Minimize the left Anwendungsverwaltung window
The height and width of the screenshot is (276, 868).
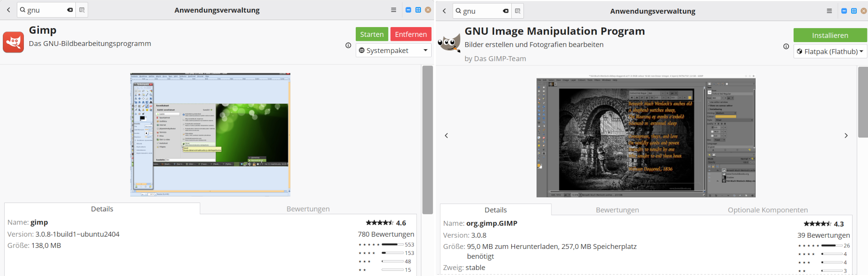[408, 10]
